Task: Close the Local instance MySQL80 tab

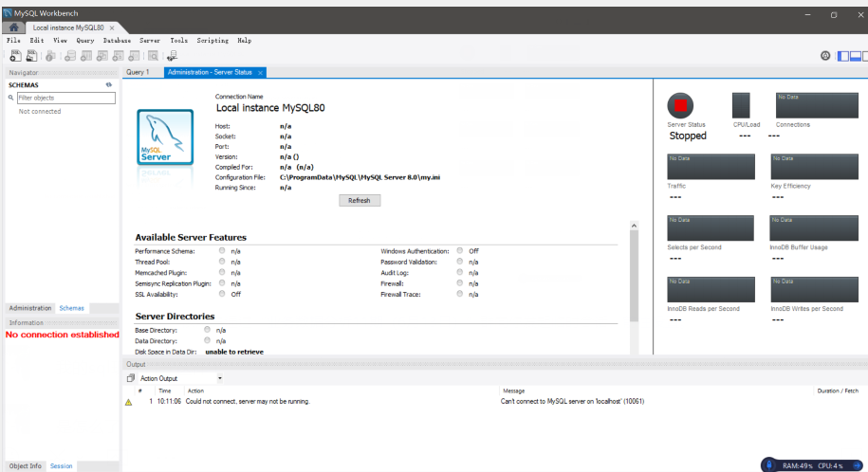Action: [112, 27]
